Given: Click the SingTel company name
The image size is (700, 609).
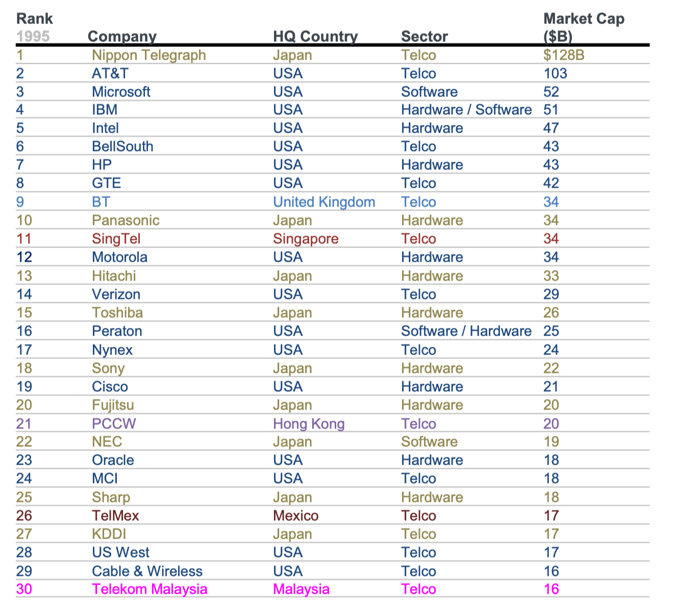Looking at the screenshot, I should pyautogui.click(x=116, y=239).
